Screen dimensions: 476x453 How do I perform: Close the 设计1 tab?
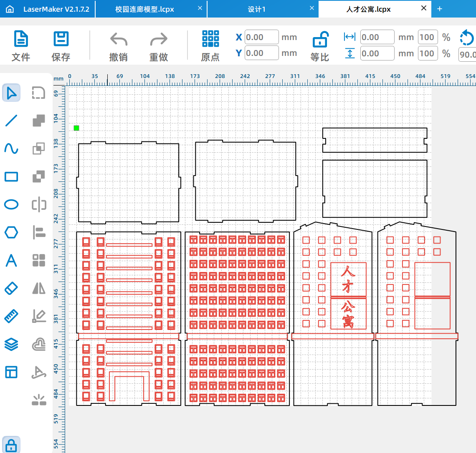tap(312, 8)
